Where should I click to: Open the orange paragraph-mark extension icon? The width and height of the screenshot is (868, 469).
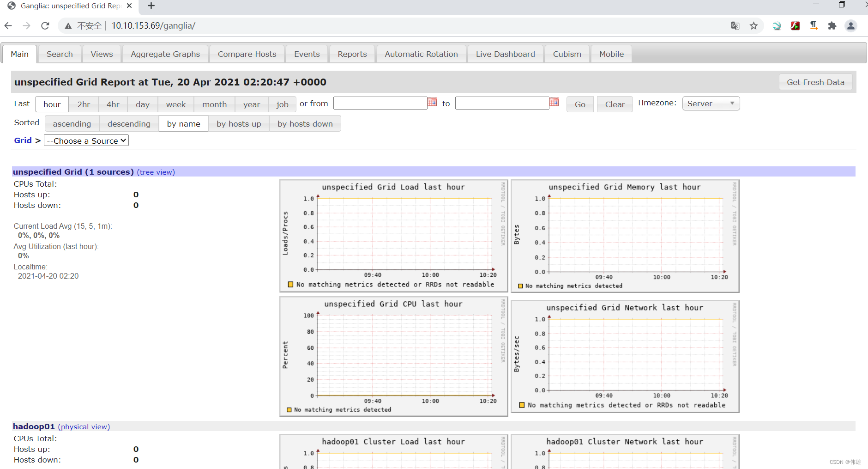pyautogui.click(x=814, y=26)
